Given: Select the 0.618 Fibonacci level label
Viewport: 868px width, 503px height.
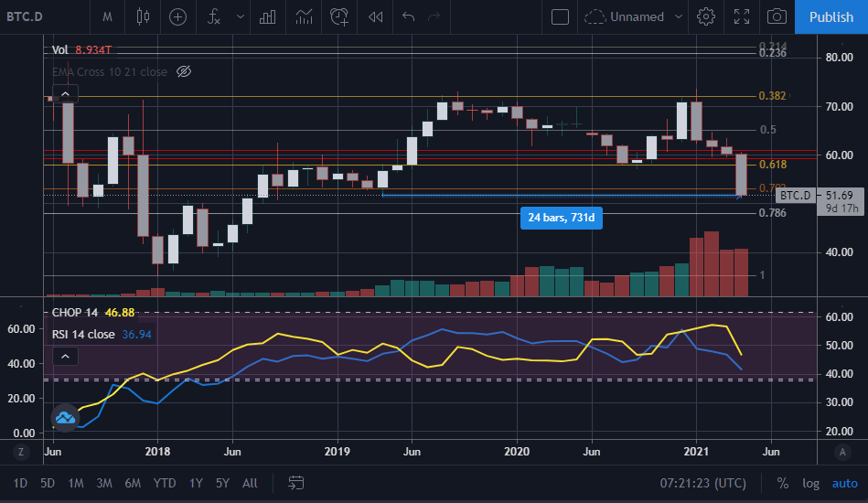Looking at the screenshot, I should 773,165.
